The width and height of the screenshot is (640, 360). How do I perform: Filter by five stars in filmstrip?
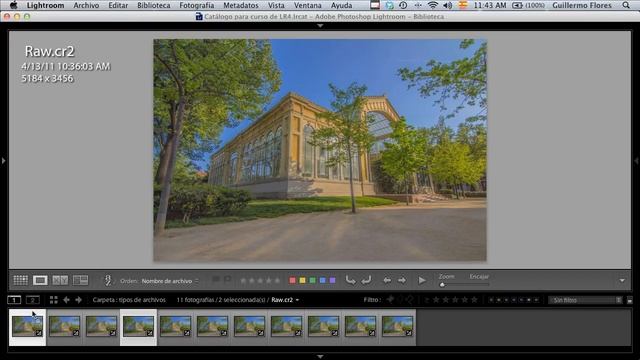click(x=474, y=300)
